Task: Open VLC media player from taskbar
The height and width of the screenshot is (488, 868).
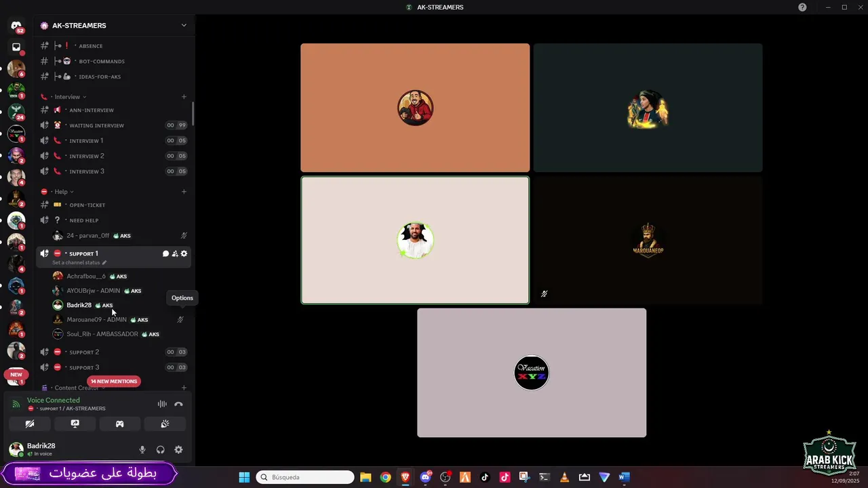Action: pos(564,477)
